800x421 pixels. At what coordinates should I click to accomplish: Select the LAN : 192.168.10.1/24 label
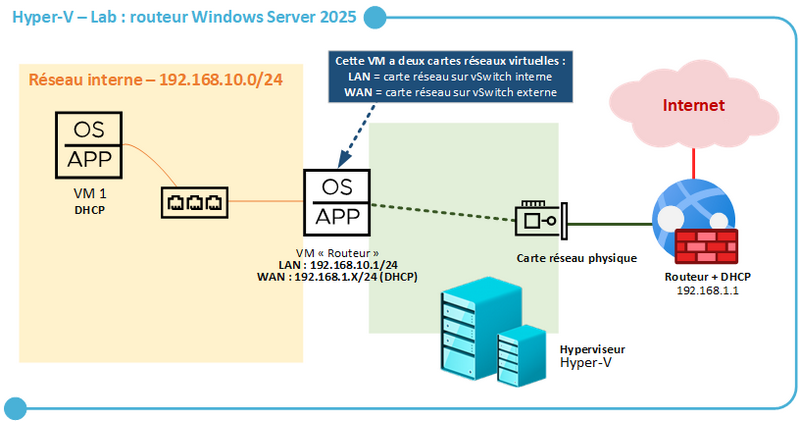click(x=338, y=265)
